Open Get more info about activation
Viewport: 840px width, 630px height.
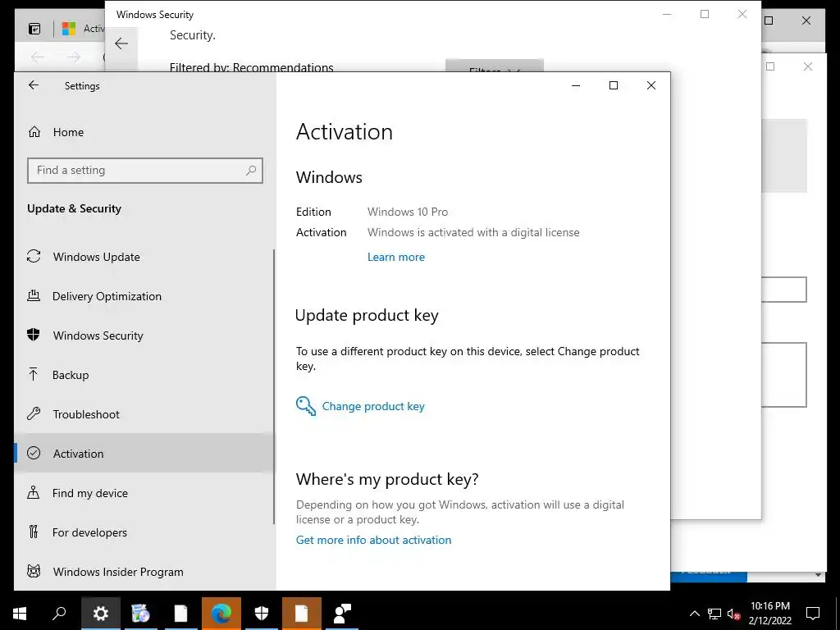[373, 540]
